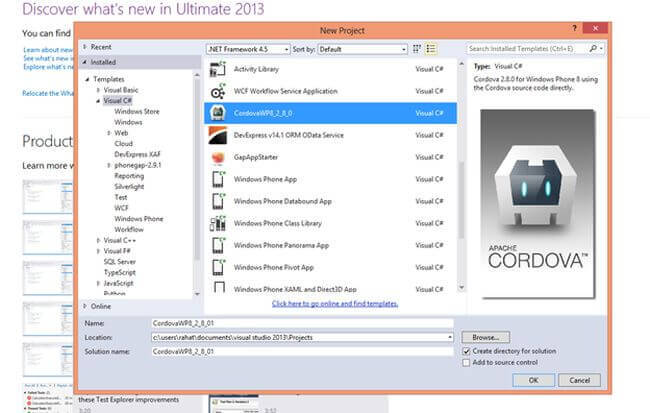Select the WCF category
Image resolution: width=650 pixels, height=413 pixels.
tap(121, 208)
